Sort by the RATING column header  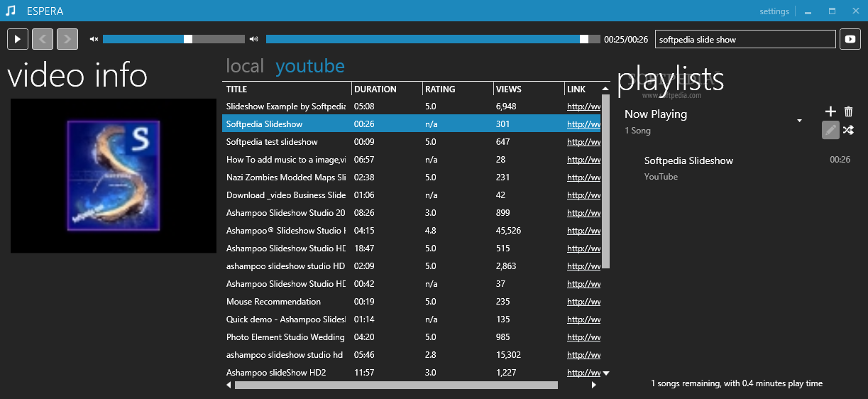pos(458,89)
